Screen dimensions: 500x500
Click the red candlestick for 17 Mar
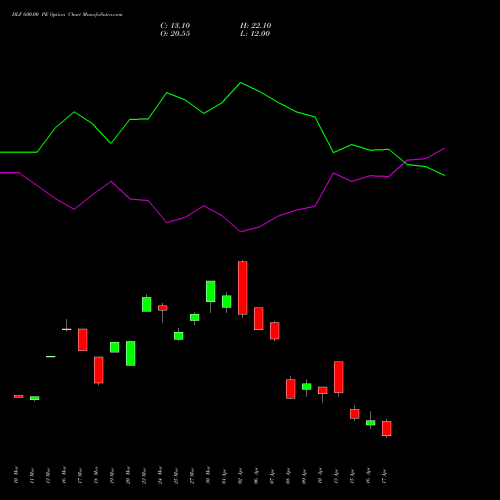pos(83,340)
